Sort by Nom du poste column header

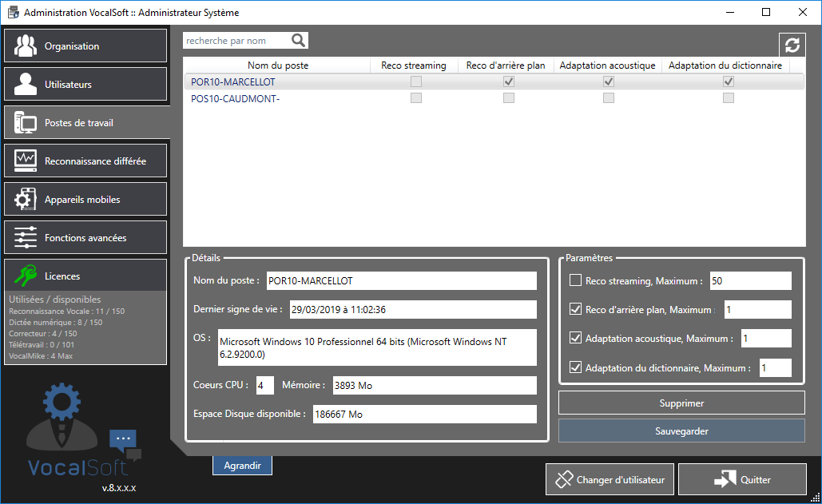277,65
